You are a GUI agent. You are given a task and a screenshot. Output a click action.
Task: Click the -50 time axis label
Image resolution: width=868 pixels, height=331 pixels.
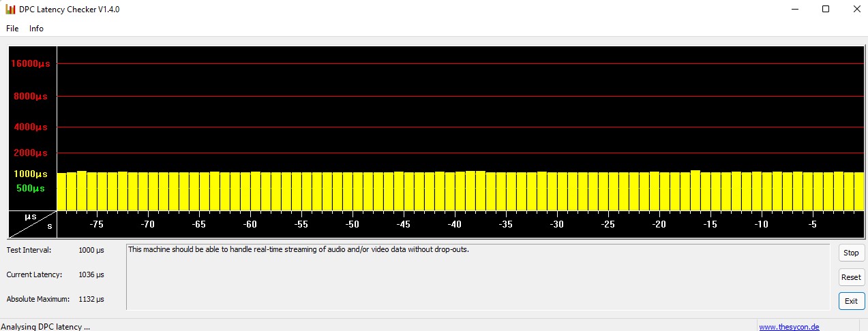(x=352, y=224)
